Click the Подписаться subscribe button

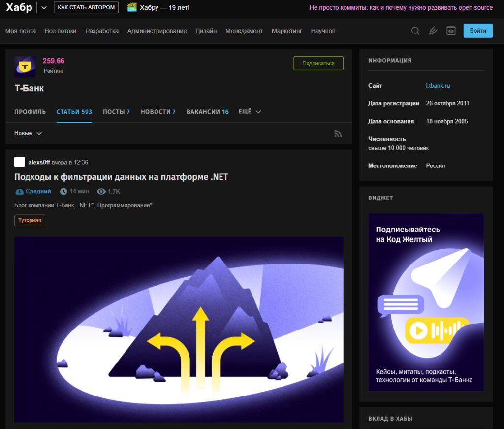318,63
